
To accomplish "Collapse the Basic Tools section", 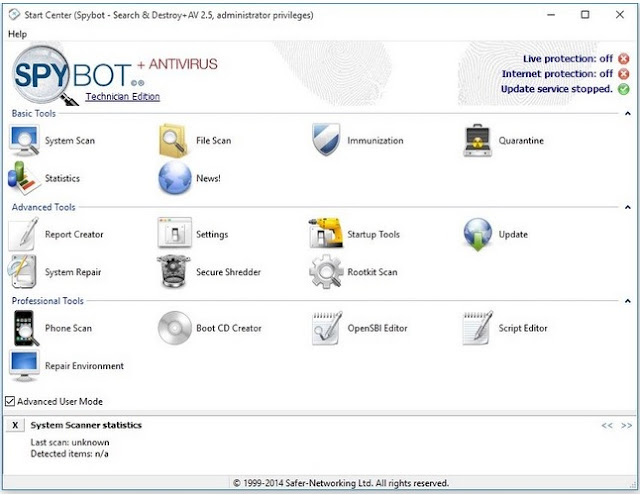I will 627,113.
